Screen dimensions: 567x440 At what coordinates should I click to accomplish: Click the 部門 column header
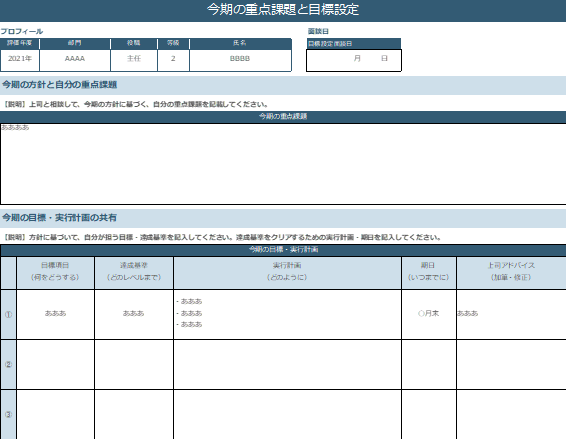click(75, 43)
